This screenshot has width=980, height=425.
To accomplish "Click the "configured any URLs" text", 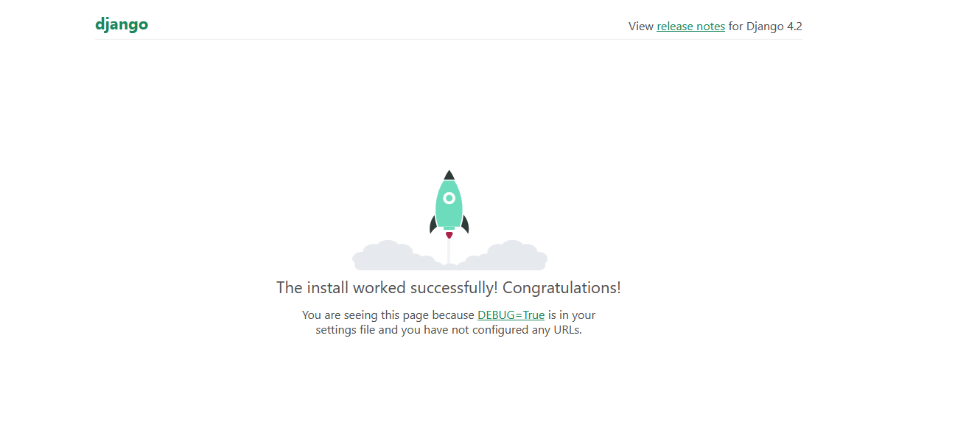I will coord(531,330).
